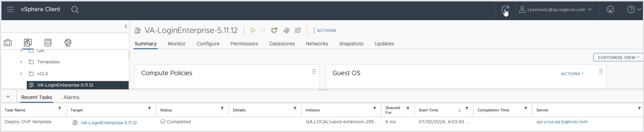This screenshot has width=644, height=132.
Task: Switch to Networking inventory view
Action: coord(68,42)
